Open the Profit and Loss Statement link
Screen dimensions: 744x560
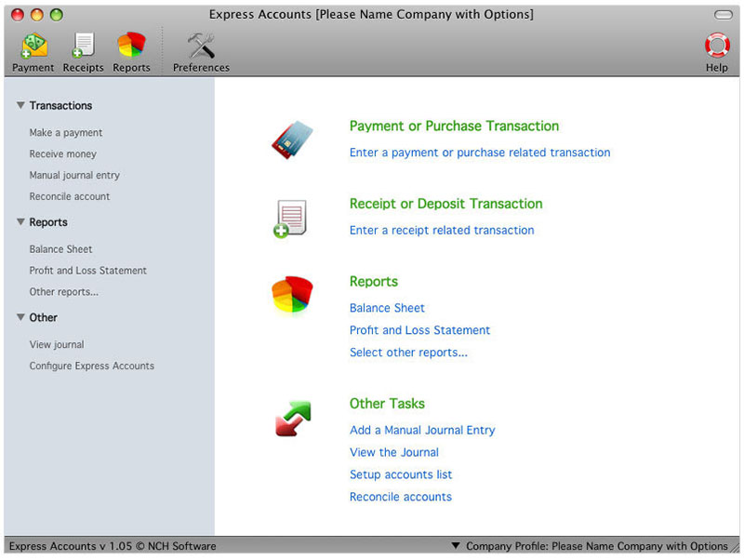(419, 329)
